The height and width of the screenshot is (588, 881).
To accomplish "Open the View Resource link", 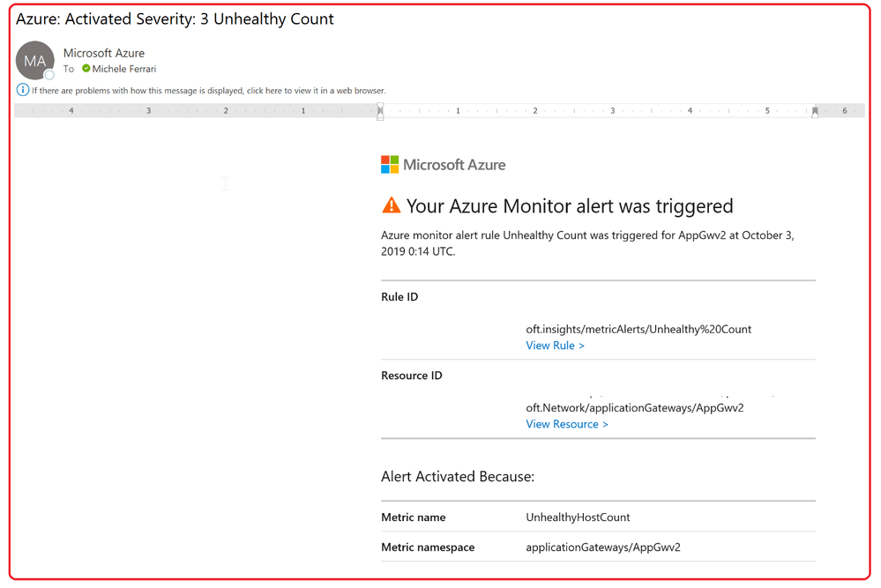I will point(566,424).
